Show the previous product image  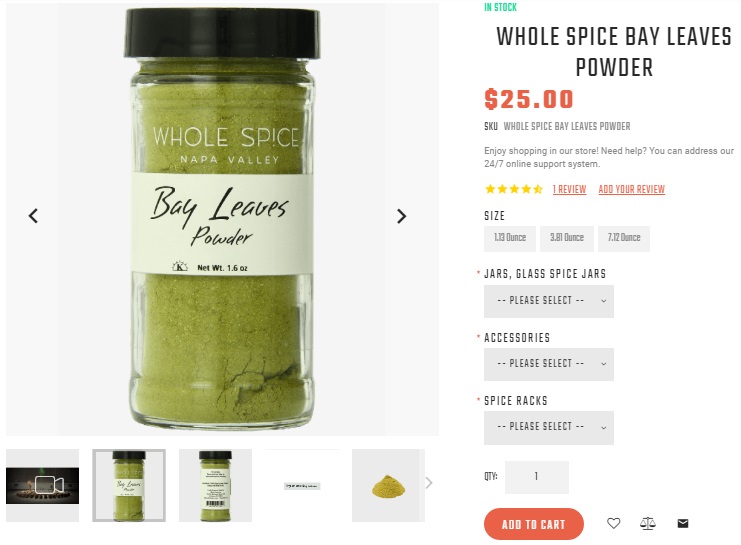(x=33, y=216)
